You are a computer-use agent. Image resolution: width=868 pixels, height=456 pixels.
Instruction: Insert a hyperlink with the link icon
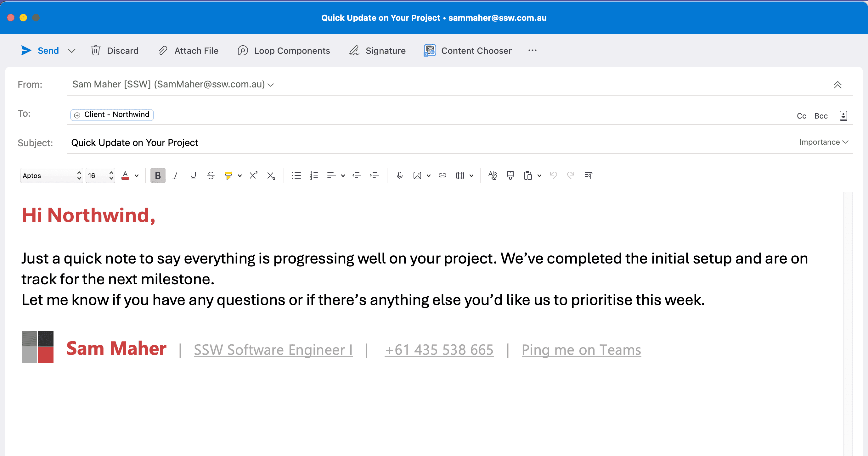(442, 175)
